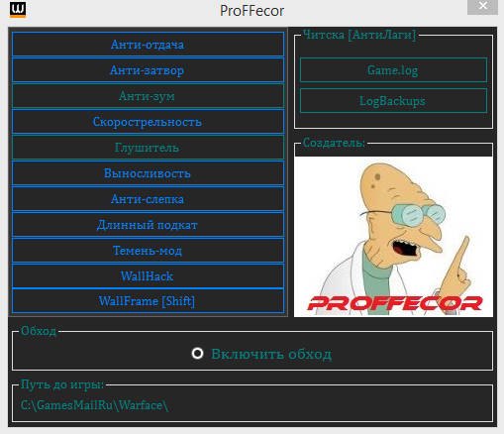Image resolution: width=504 pixels, height=434 pixels.
Task: Select the Включить обход radio button
Action: point(197,353)
